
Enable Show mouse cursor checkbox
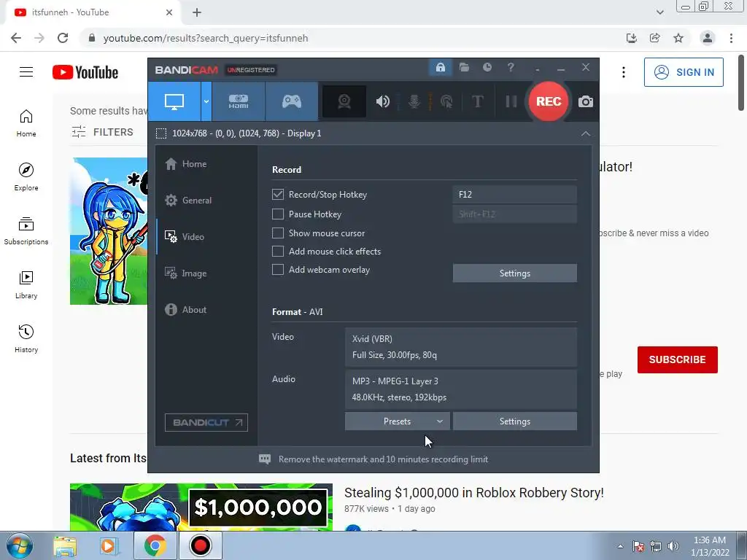point(278,233)
